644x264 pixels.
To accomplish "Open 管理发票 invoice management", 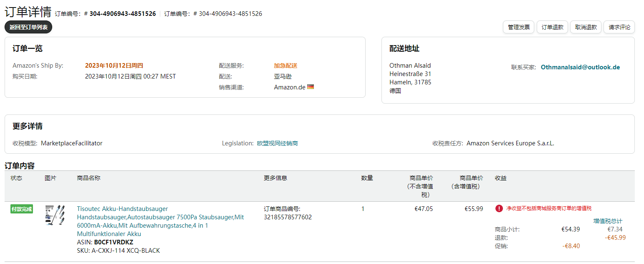I will (x=519, y=27).
